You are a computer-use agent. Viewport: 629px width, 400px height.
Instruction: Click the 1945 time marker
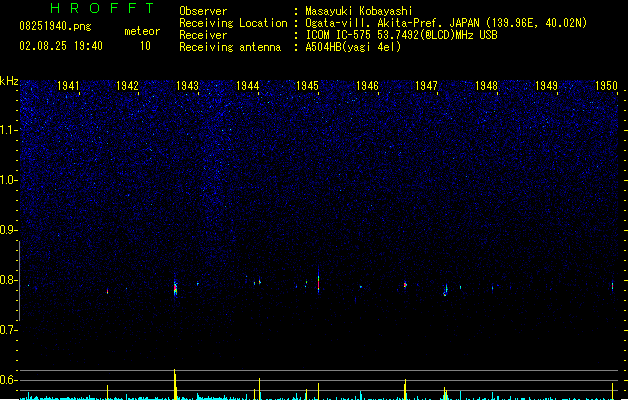point(307,86)
